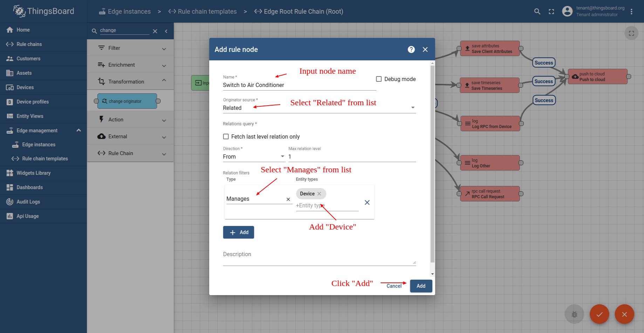Remove the Device entity type chip
Image resolution: width=644 pixels, height=333 pixels.
pos(319,194)
